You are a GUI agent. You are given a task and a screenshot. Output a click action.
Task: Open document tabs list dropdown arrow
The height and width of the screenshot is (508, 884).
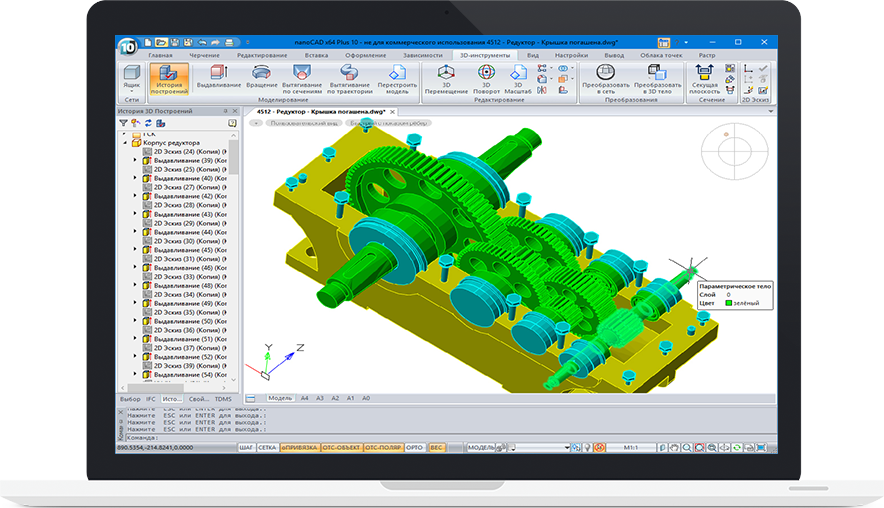771,112
